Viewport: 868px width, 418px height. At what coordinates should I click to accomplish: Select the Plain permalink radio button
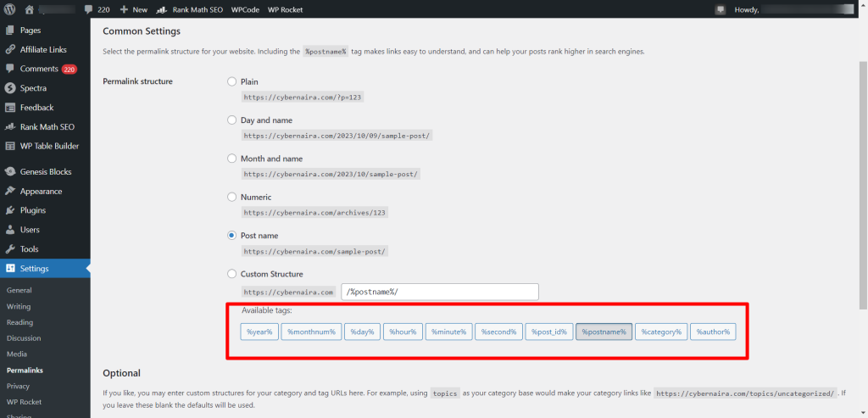coord(232,81)
